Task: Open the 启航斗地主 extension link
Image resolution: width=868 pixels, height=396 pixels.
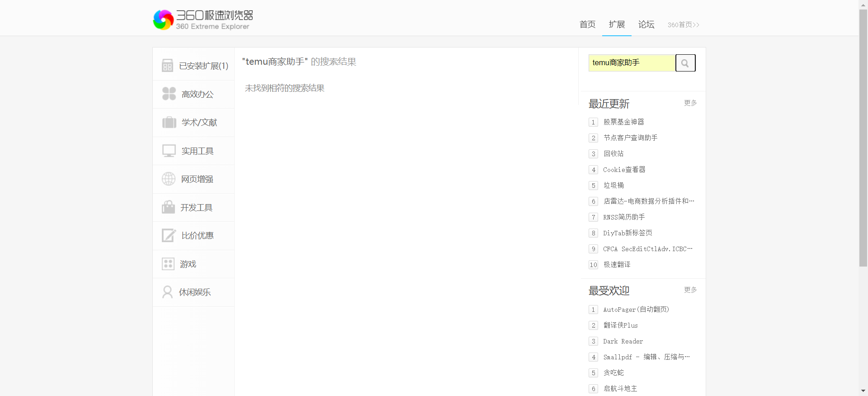Action: point(620,389)
